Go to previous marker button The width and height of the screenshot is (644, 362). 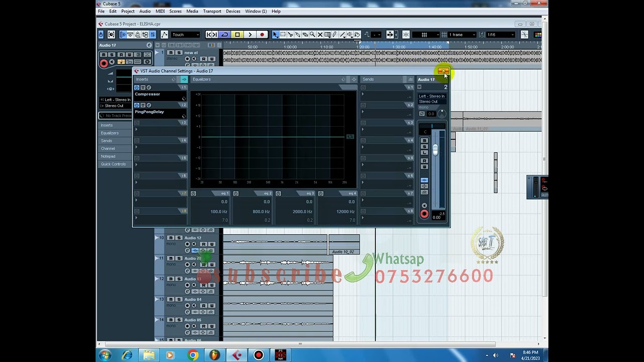coord(208,35)
